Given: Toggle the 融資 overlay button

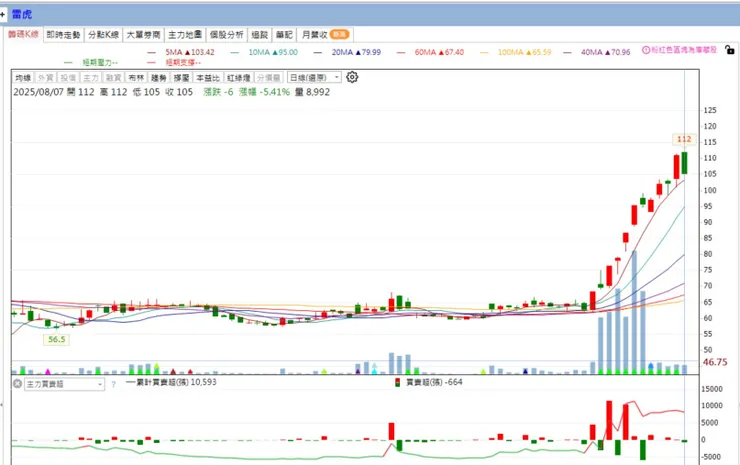Looking at the screenshot, I should 113,77.
